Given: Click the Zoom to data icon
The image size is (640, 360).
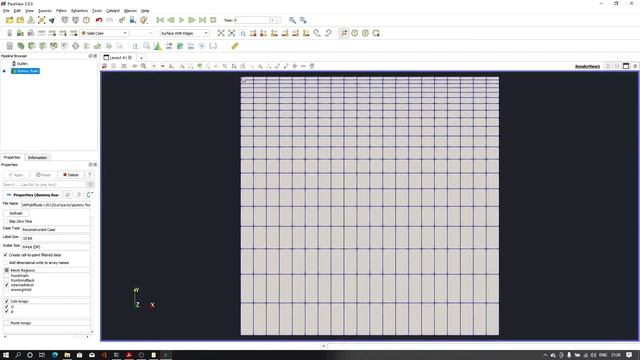Looking at the screenshot, I should [231, 33].
